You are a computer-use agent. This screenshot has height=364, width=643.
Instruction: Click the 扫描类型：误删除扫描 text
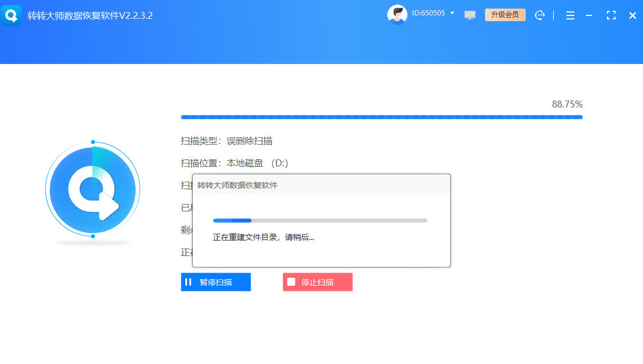(227, 141)
